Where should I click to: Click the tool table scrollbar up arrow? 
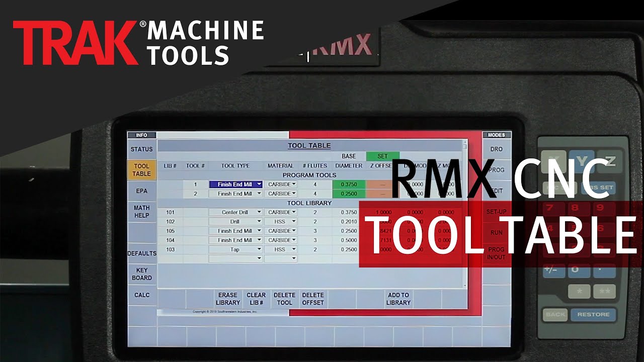(465, 143)
